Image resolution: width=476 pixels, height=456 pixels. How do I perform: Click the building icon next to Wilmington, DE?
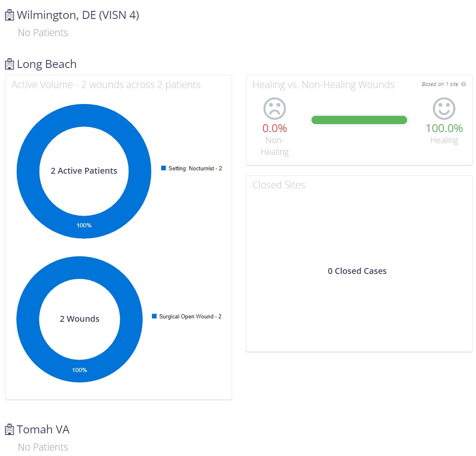[9, 15]
